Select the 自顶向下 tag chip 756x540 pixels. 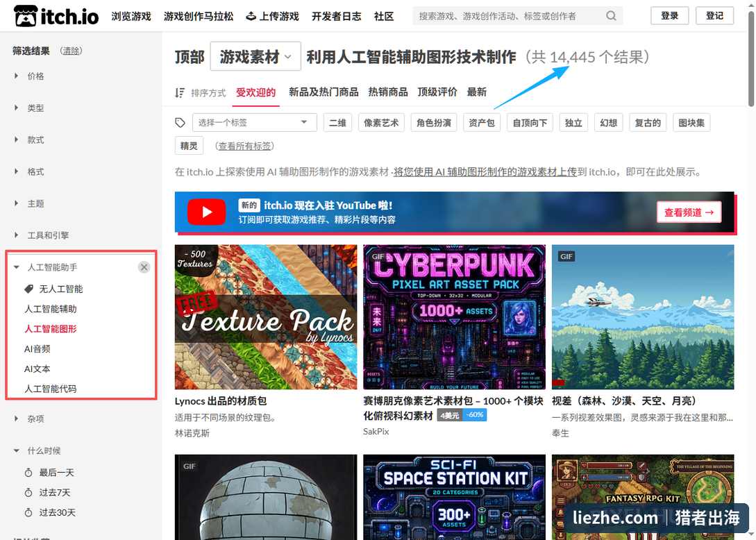point(530,123)
